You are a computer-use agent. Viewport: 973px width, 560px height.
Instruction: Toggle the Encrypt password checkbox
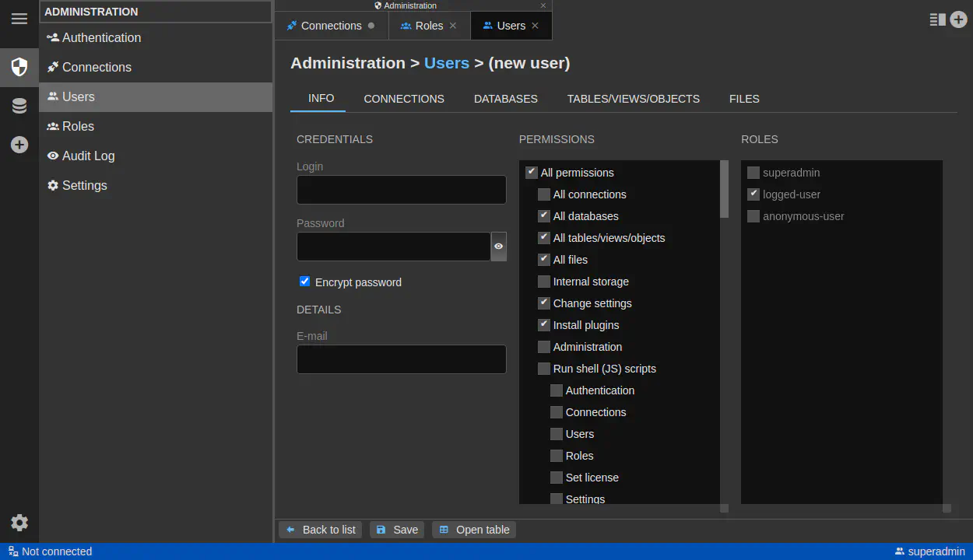pyautogui.click(x=305, y=282)
